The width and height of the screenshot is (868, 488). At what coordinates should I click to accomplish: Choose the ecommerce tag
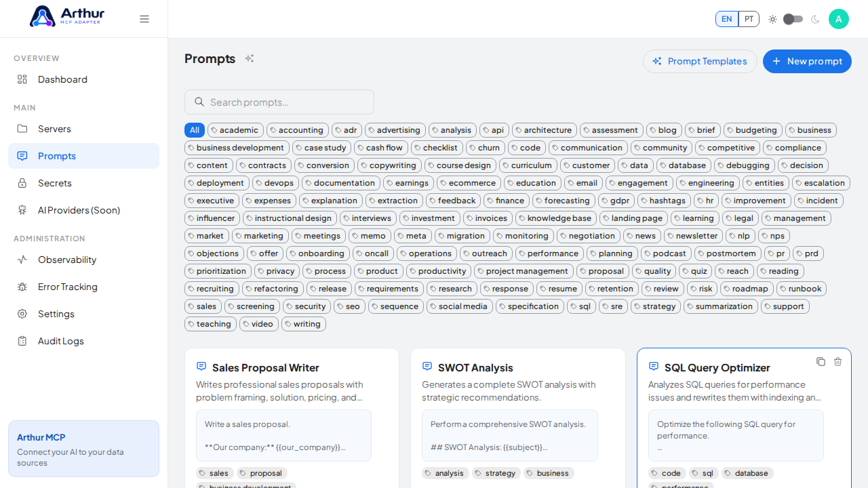469,183
